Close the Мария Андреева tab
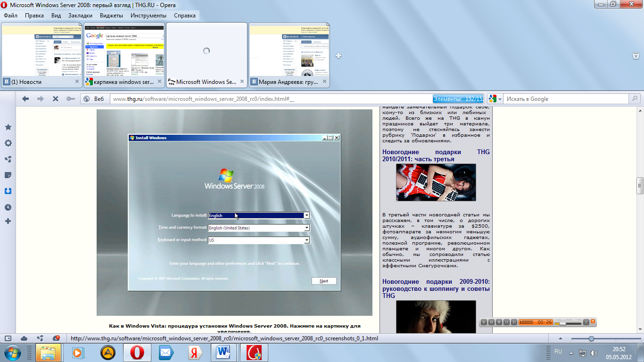644x362 pixels. 325,82
